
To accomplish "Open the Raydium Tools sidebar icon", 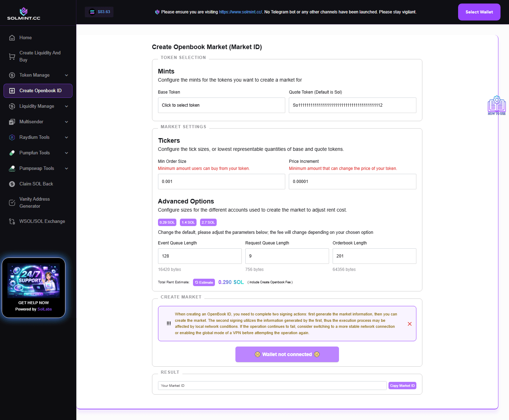I will pyautogui.click(x=12, y=137).
